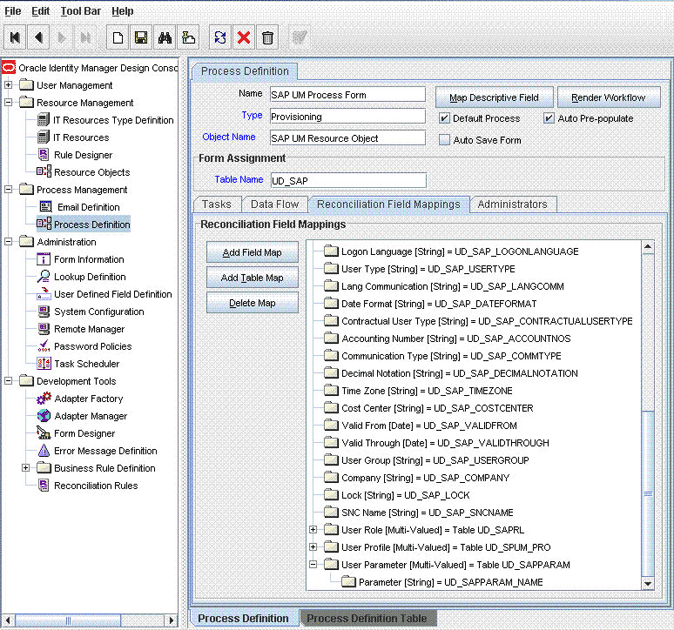
Task: Open Reconciliation Rules icon
Action: pos(44,485)
